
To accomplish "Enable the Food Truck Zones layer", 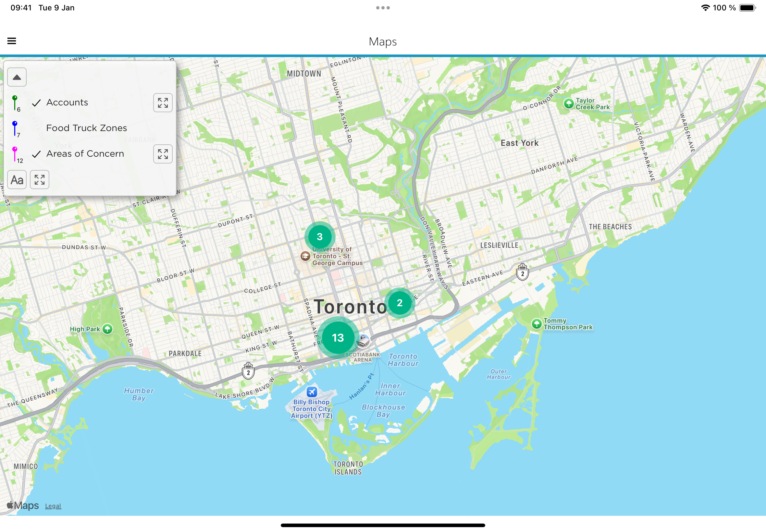I will click(x=86, y=128).
